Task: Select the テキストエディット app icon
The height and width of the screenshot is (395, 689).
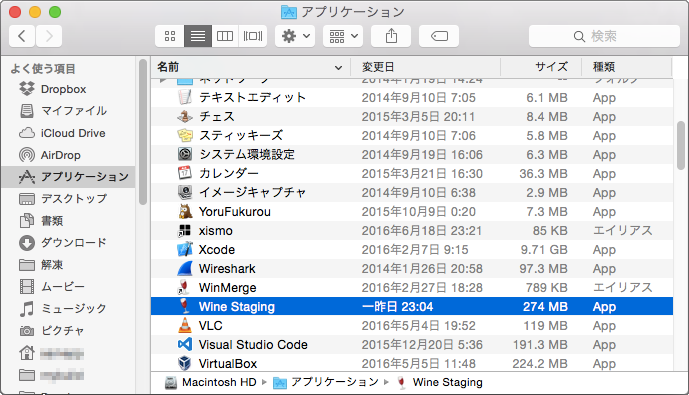Action: pyautogui.click(x=185, y=97)
